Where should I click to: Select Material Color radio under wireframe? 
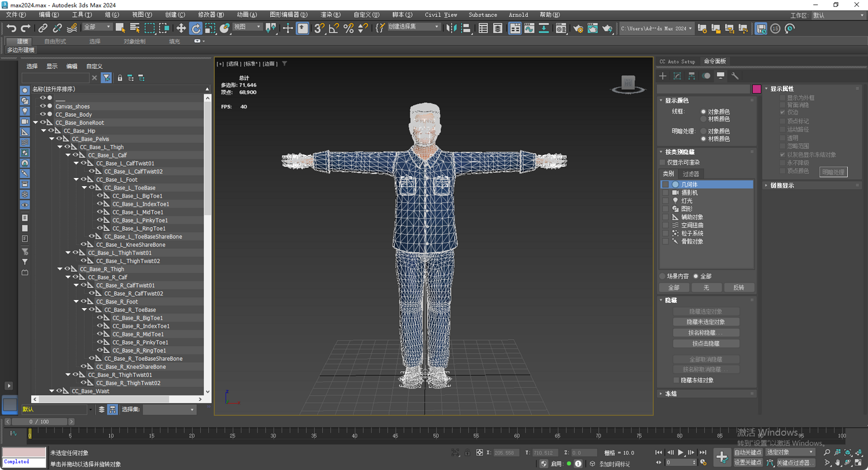[704, 119]
